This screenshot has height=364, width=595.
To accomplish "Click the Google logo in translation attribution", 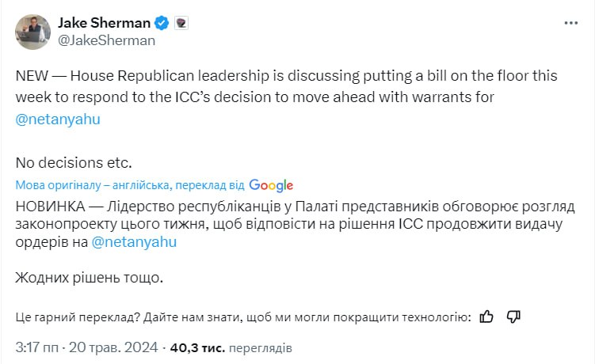I will pos(271,185).
